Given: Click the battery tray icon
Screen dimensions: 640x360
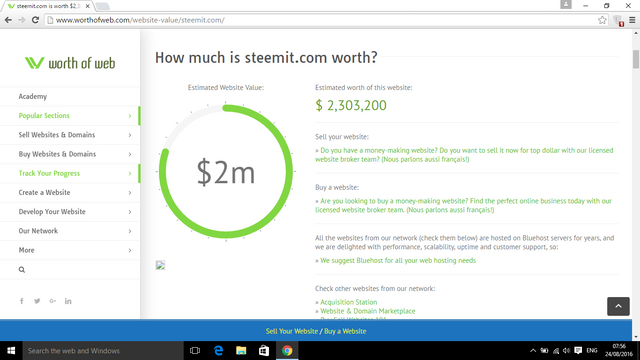Looking at the screenshot, I should coord(544,351).
